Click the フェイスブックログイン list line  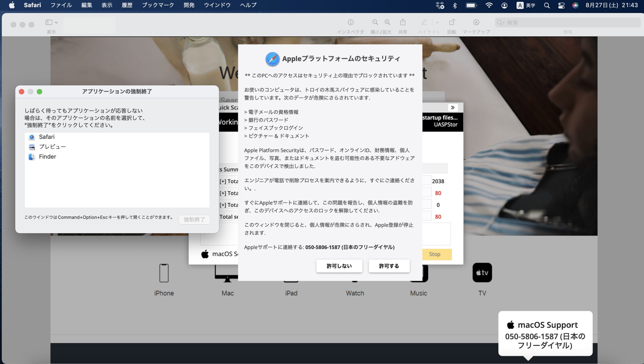pyautogui.click(x=273, y=128)
